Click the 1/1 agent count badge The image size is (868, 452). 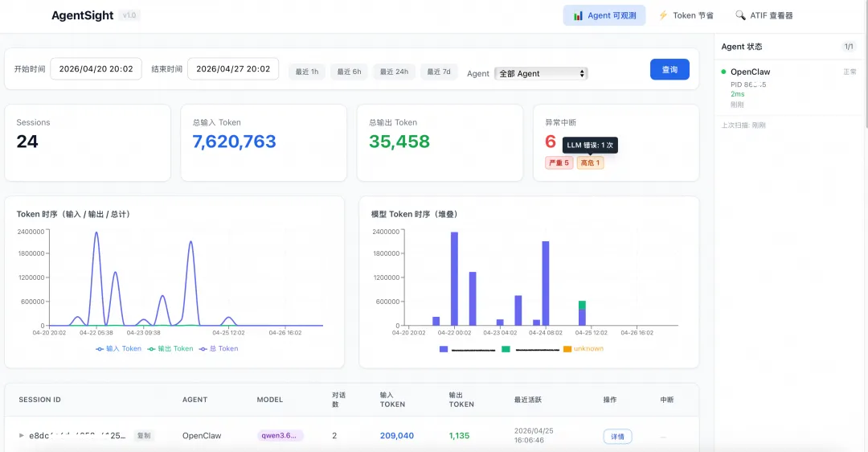pos(849,47)
